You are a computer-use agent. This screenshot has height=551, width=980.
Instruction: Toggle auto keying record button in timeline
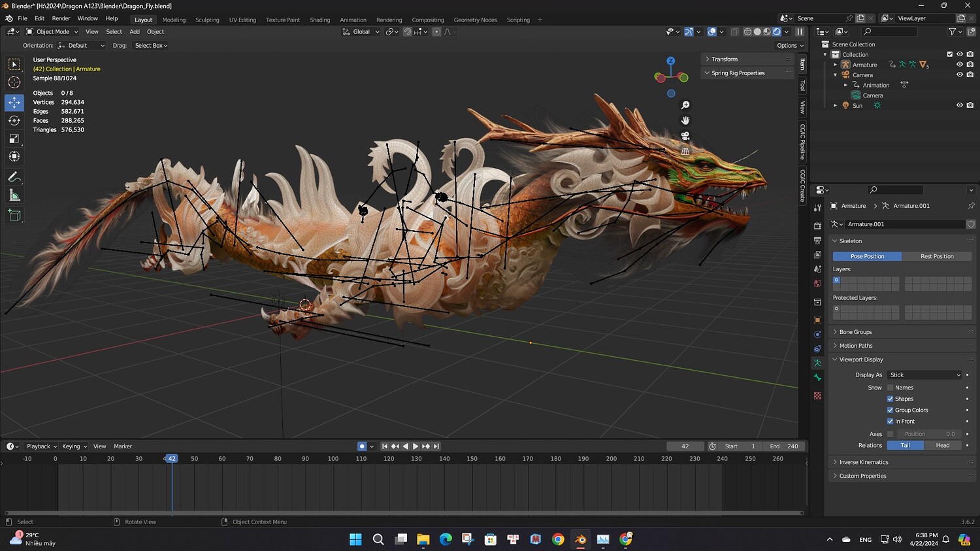[x=362, y=446]
